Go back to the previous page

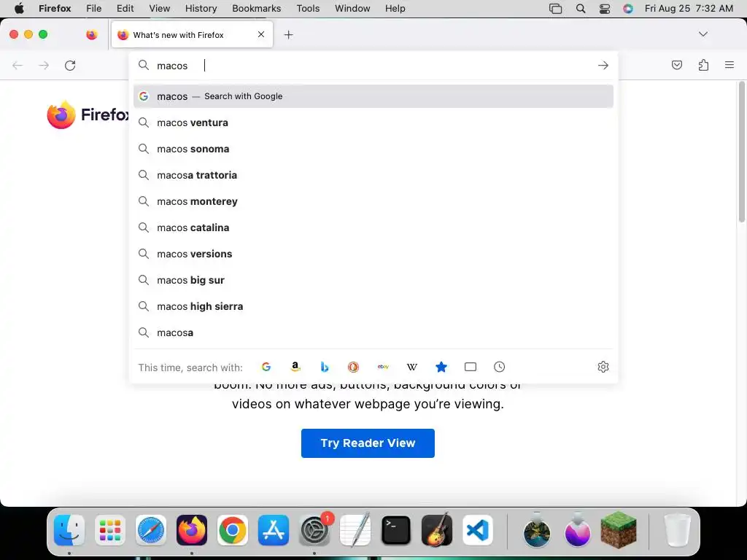[18, 65]
